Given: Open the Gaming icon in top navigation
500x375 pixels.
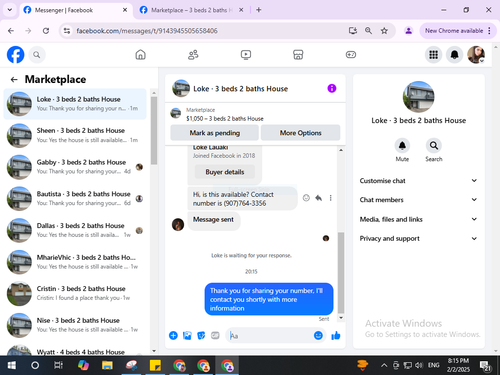Looking at the screenshot, I should click(x=351, y=55).
